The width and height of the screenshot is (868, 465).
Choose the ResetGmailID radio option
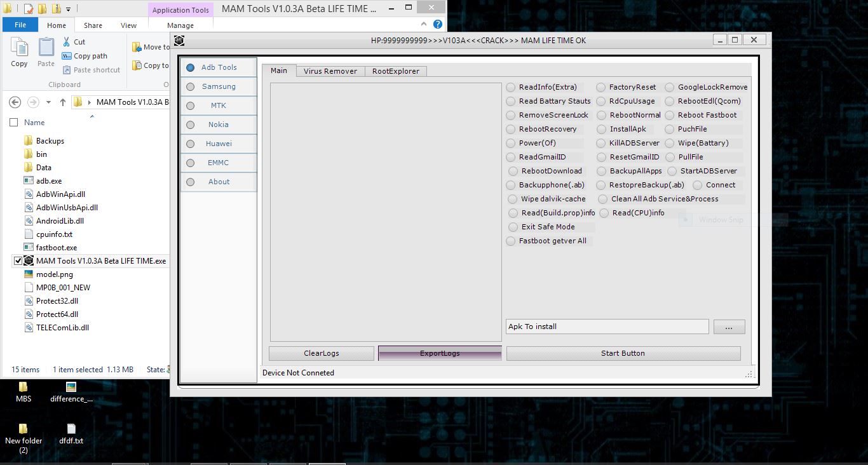[602, 157]
